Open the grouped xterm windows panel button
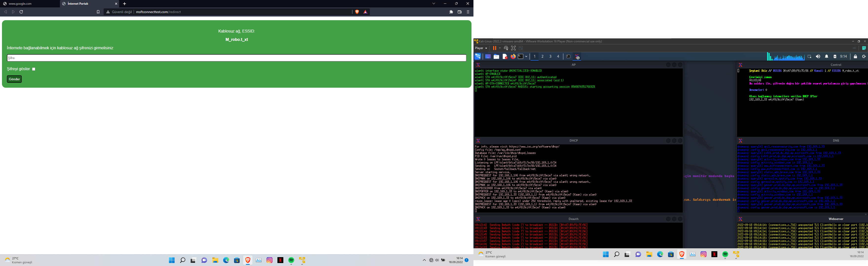 577,57
